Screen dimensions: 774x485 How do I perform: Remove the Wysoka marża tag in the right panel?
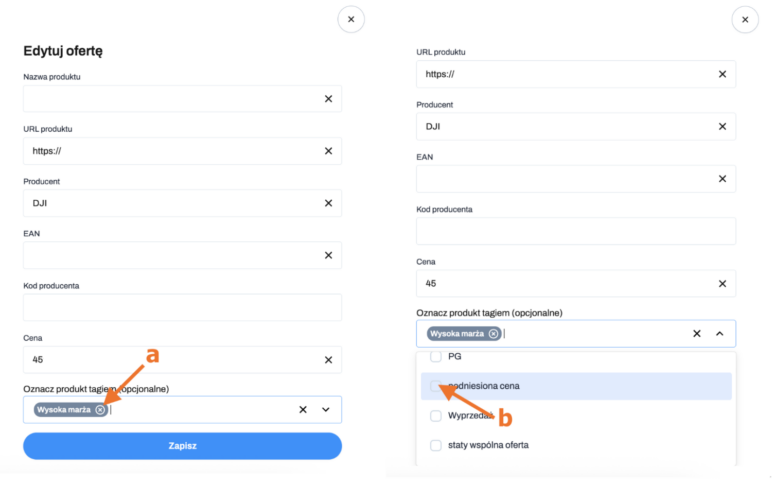[x=493, y=334]
